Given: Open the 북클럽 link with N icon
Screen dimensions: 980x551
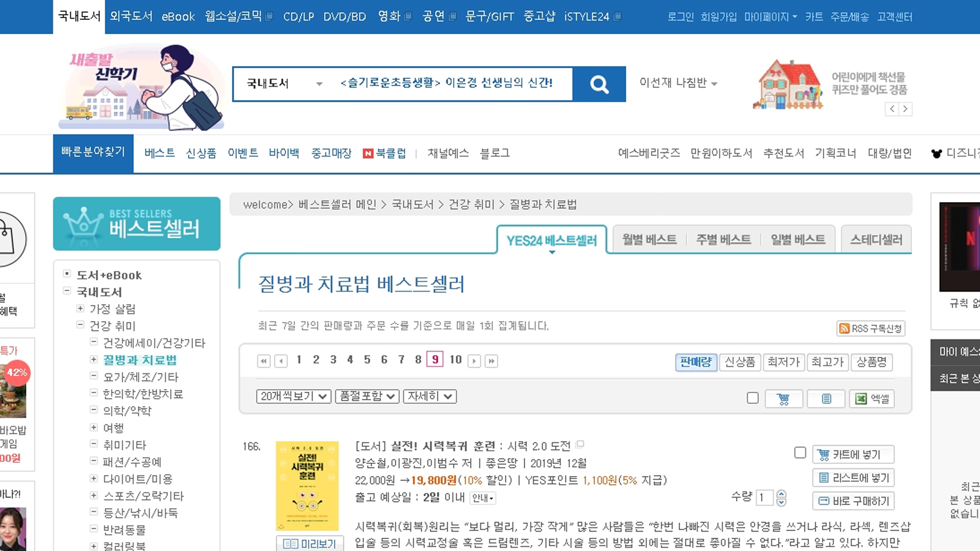Looking at the screenshot, I should pos(384,153).
